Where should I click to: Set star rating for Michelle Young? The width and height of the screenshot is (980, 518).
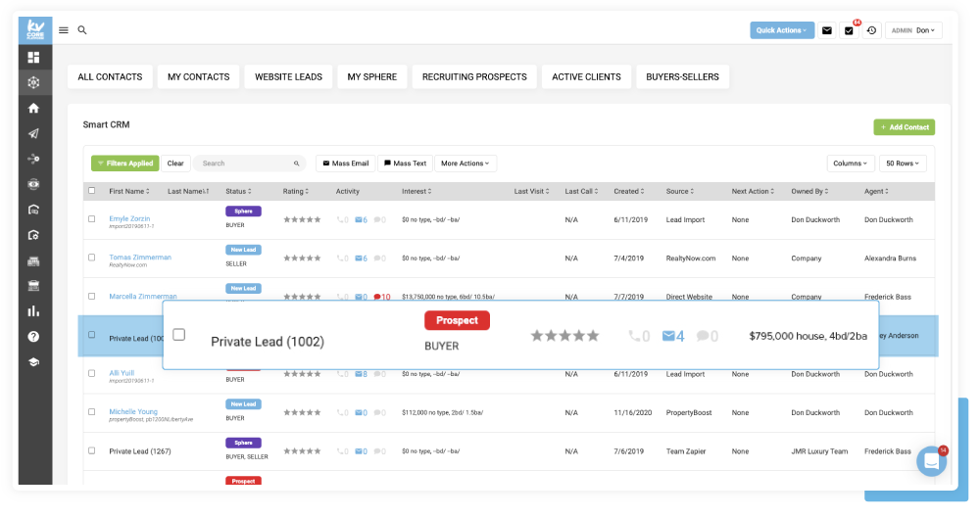(x=302, y=413)
